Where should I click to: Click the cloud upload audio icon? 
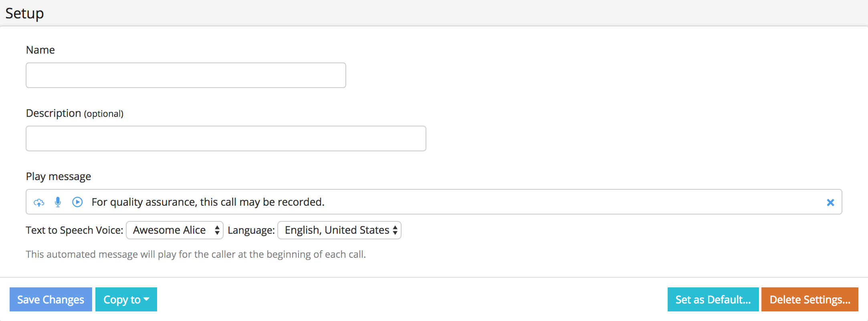[39, 203]
